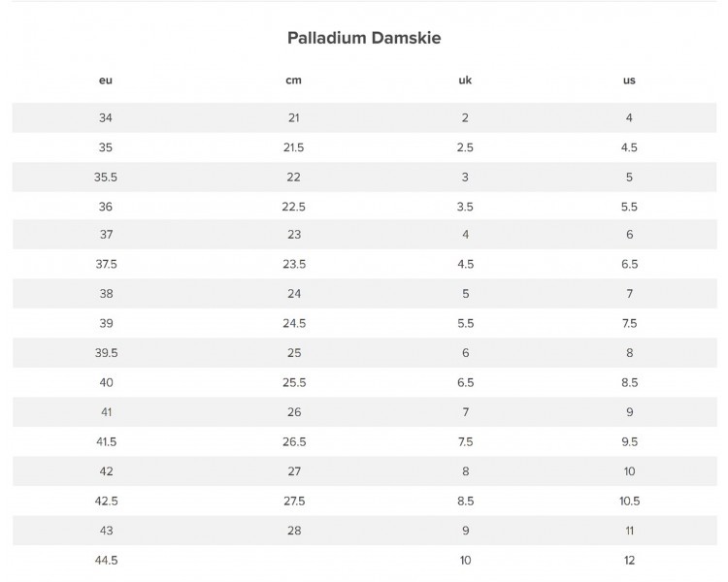Screen dimensions: 728x582
Task: Click the eu column header
Action: pos(106,80)
